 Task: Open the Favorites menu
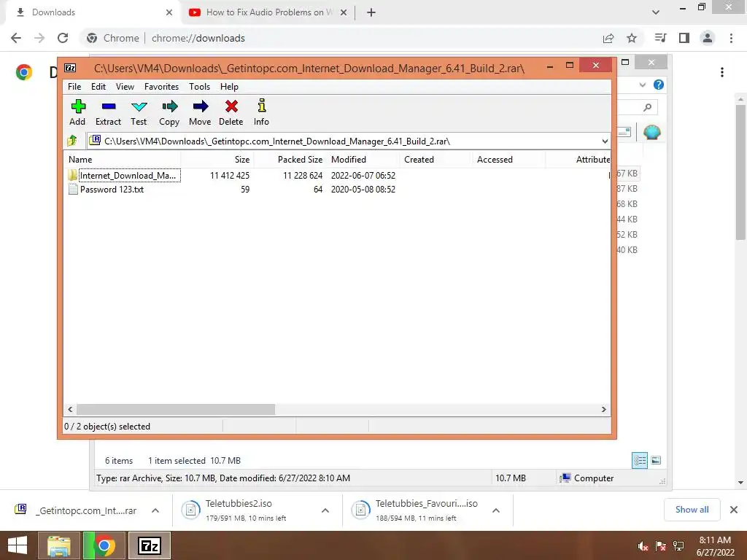pos(161,87)
